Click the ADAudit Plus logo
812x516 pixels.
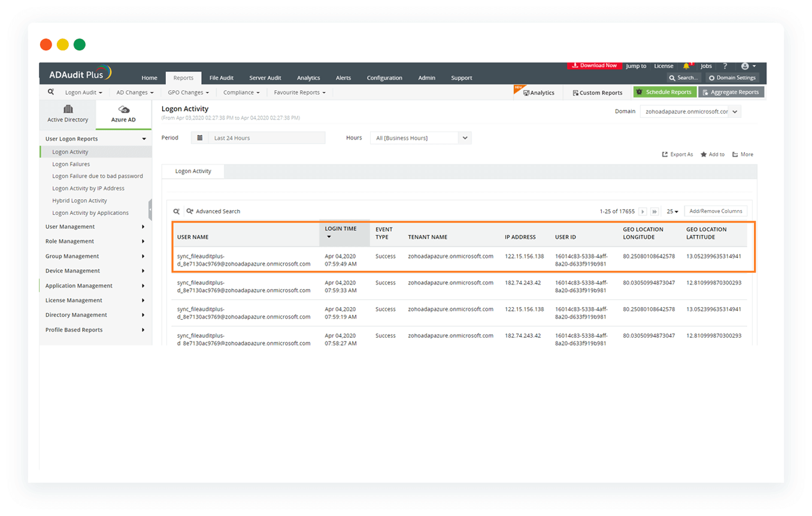click(80, 74)
